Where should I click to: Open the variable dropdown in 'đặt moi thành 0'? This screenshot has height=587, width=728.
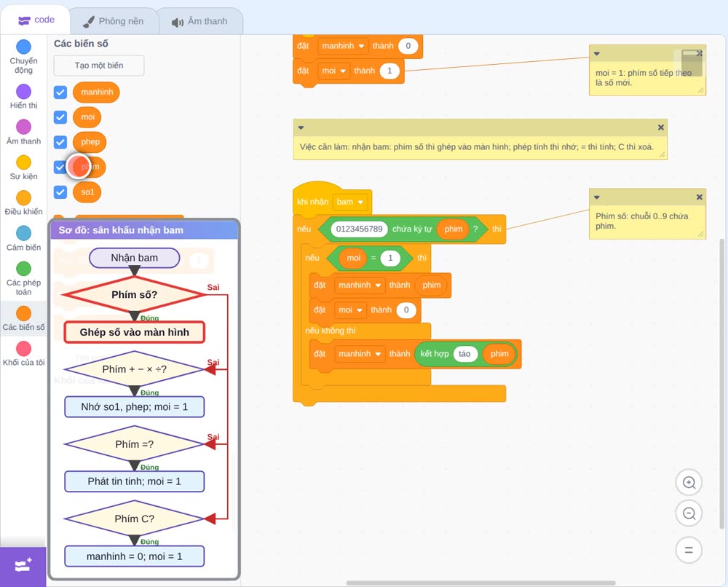coord(351,310)
